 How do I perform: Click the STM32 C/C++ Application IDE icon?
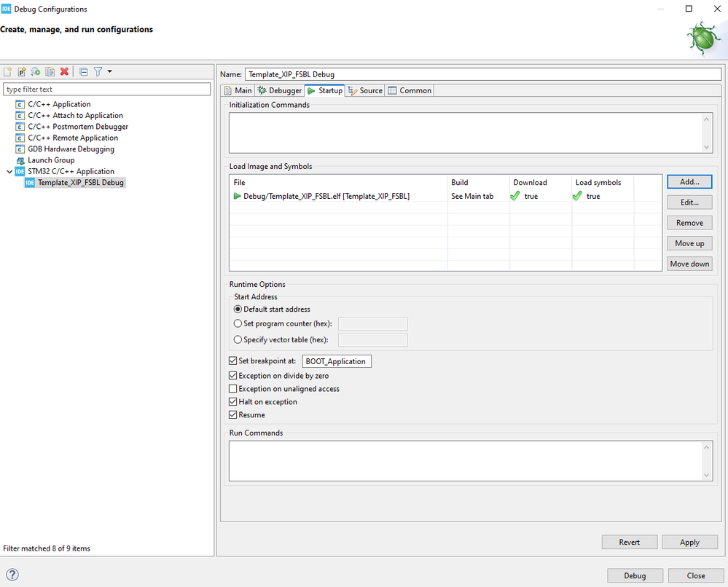click(x=20, y=172)
